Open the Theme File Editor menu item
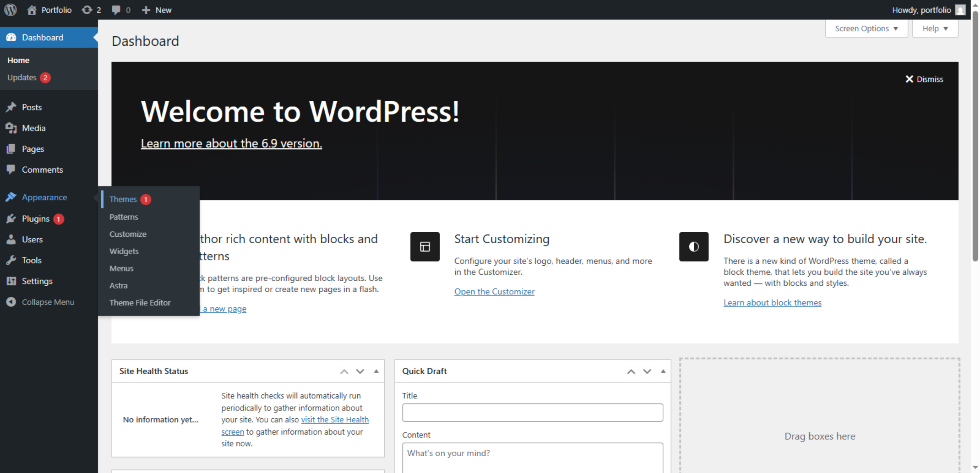Viewport: 980px width, 473px height. coord(140,302)
